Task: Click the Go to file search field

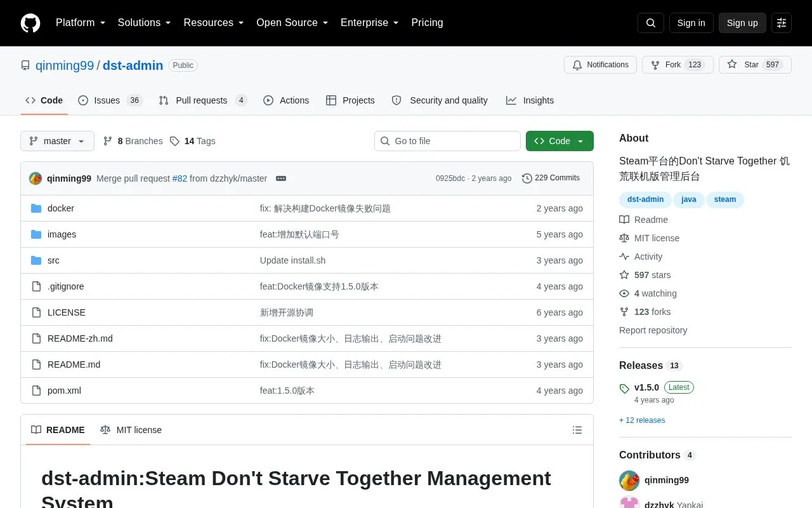Action: coord(447,141)
